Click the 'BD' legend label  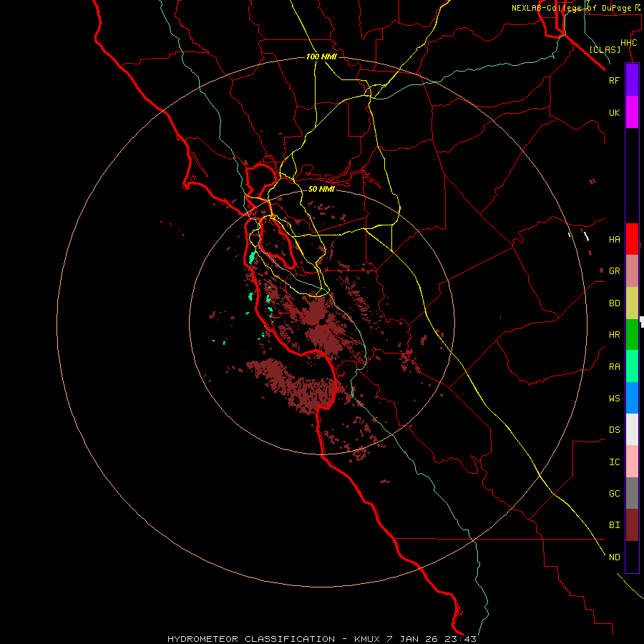tap(614, 303)
